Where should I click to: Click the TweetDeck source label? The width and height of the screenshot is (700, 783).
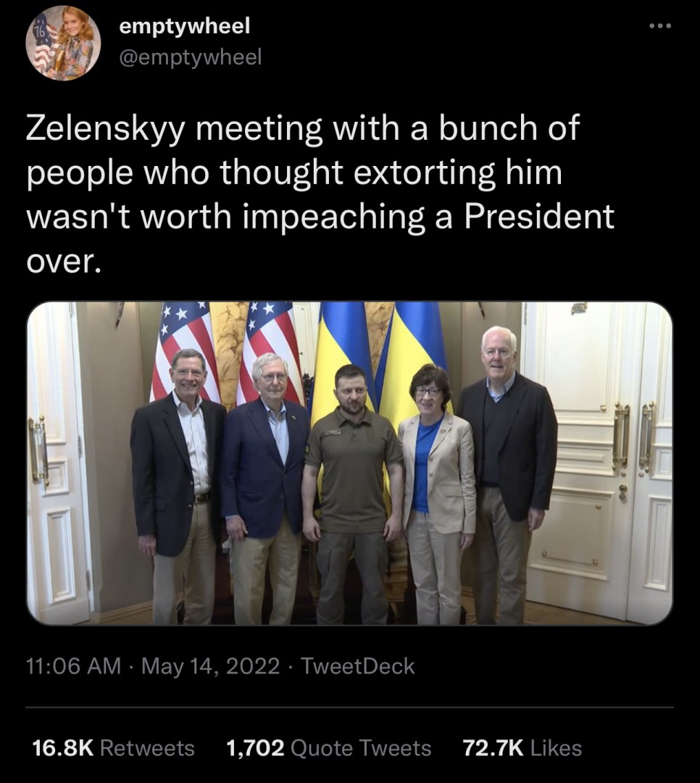[x=357, y=666]
